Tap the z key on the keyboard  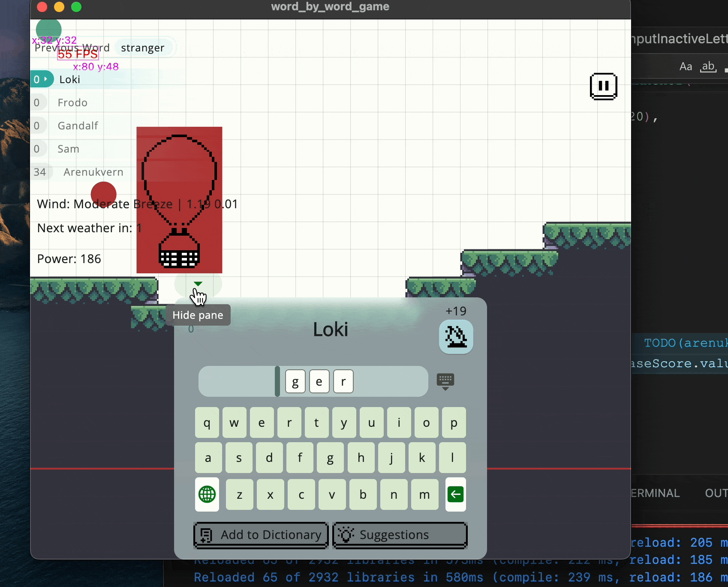click(x=240, y=494)
